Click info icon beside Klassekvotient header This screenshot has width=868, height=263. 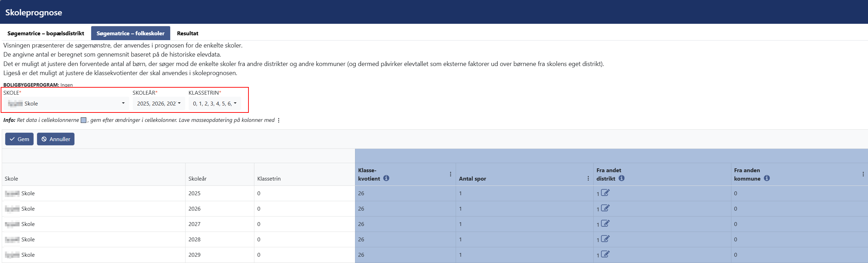[386, 178]
